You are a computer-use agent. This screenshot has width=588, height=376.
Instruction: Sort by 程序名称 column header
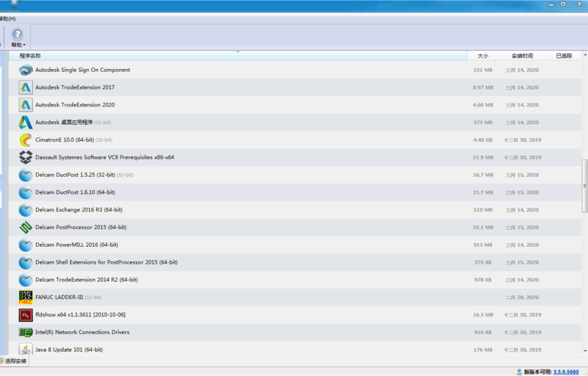point(237,56)
